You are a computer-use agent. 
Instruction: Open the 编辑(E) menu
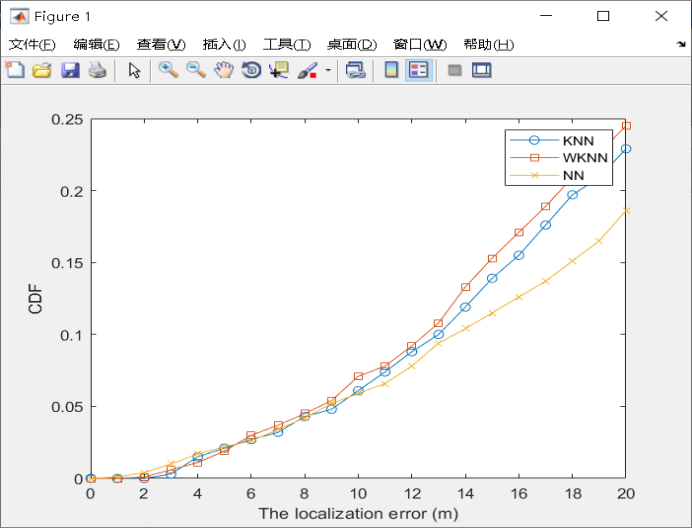pos(96,44)
